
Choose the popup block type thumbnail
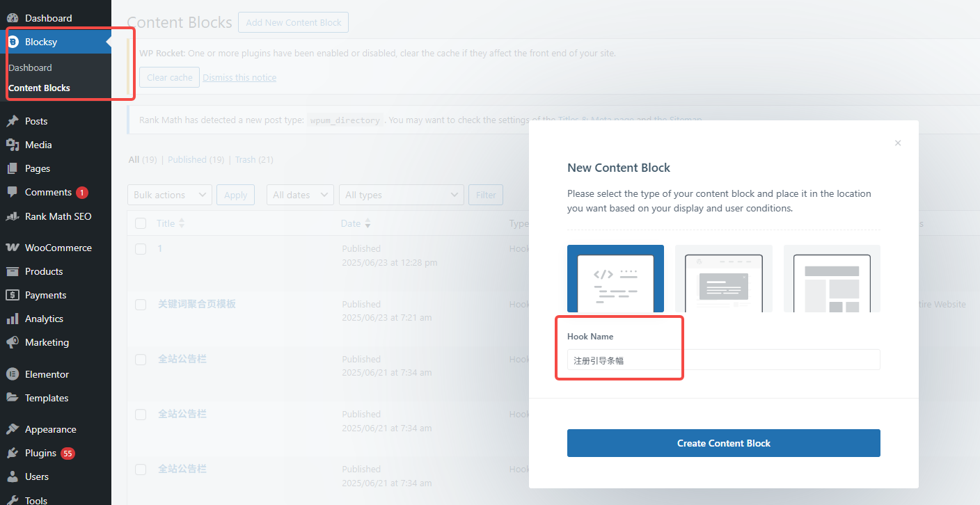pos(724,278)
